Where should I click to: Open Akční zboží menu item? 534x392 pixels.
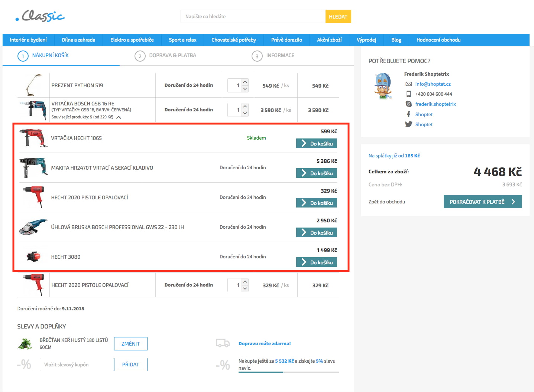(x=329, y=40)
